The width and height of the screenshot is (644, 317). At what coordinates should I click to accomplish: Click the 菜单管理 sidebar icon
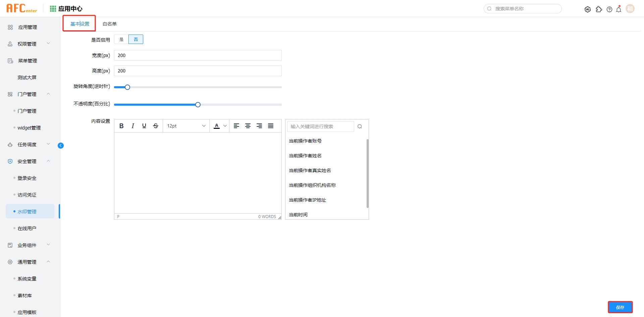click(x=10, y=61)
